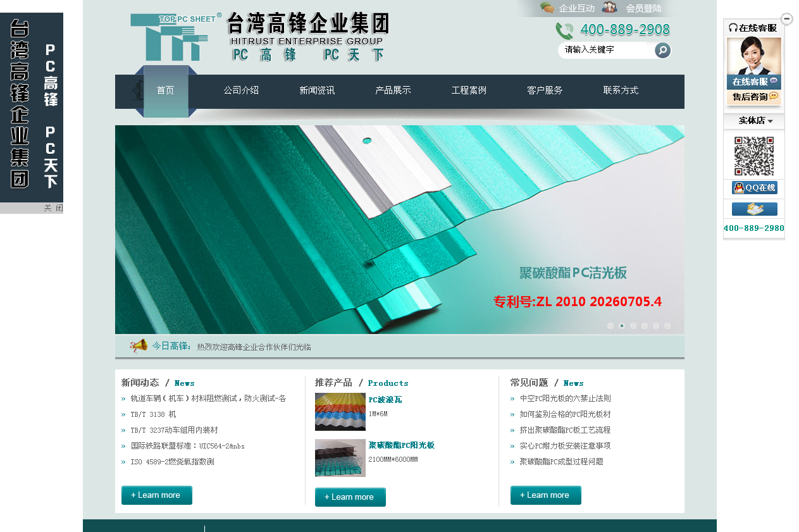Select the last banner carousel dot

click(x=667, y=326)
